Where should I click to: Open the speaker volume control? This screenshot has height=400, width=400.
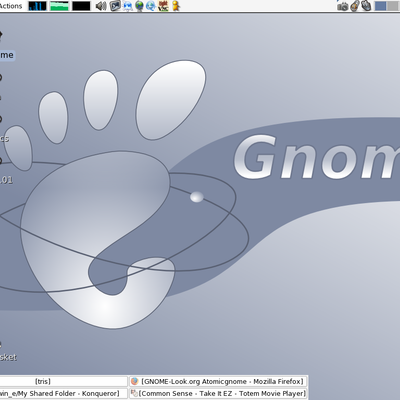coord(101,6)
